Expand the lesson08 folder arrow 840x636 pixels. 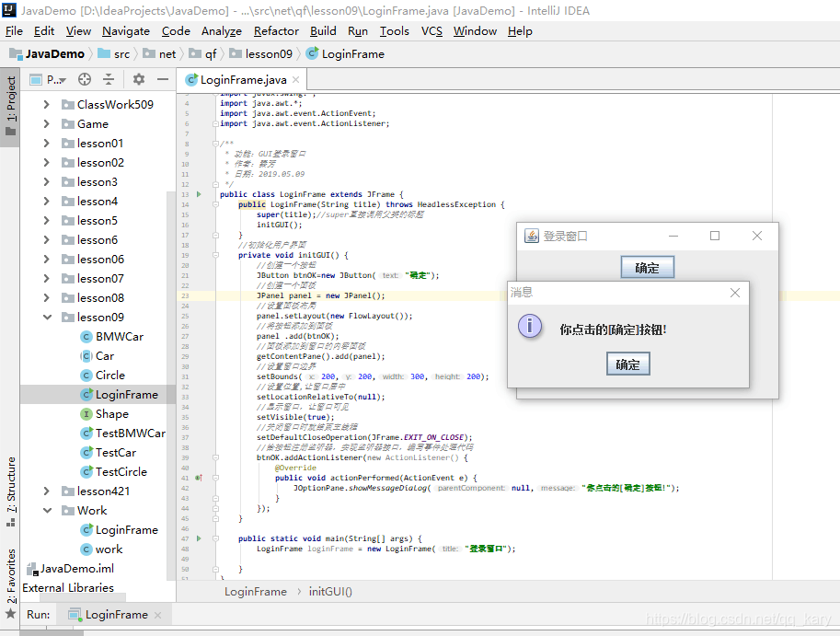47,298
